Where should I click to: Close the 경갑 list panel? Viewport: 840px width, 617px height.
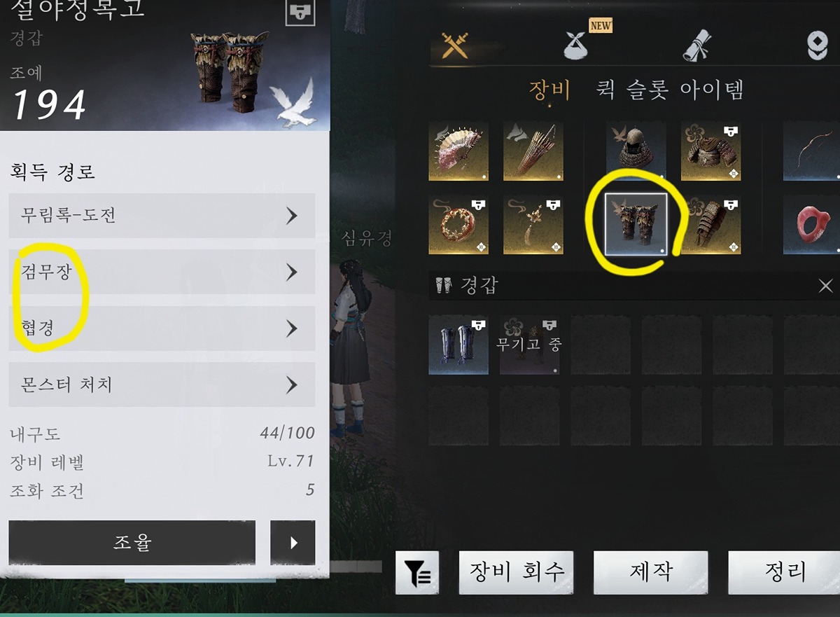pyautogui.click(x=826, y=285)
